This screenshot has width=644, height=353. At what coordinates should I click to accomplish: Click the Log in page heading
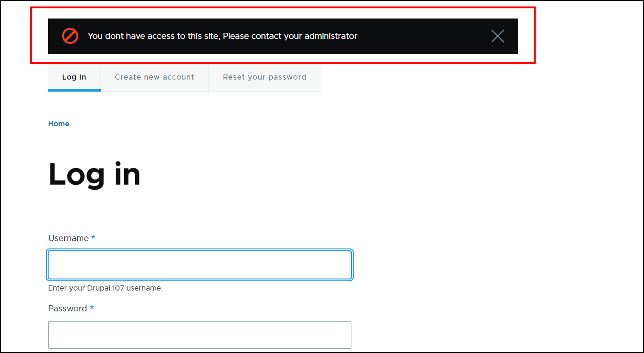pyautogui.click(x=94, y=174)
